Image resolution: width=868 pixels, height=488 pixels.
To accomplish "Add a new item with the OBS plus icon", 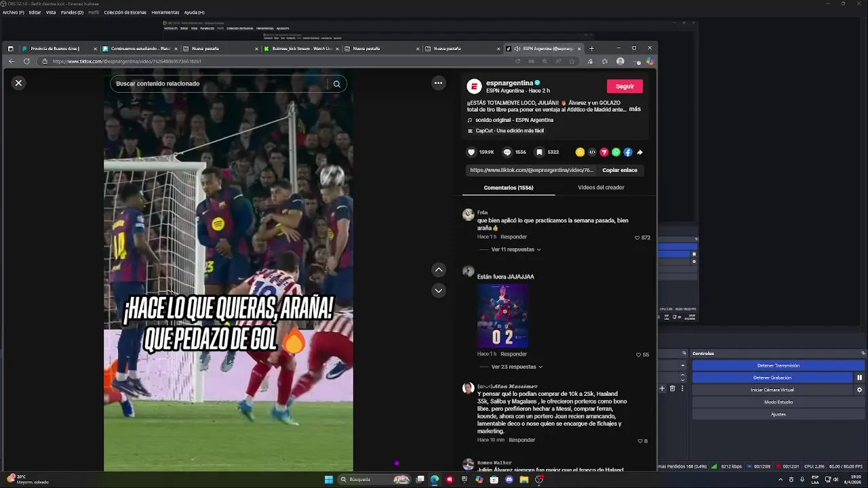I will (x=663, y=388).
